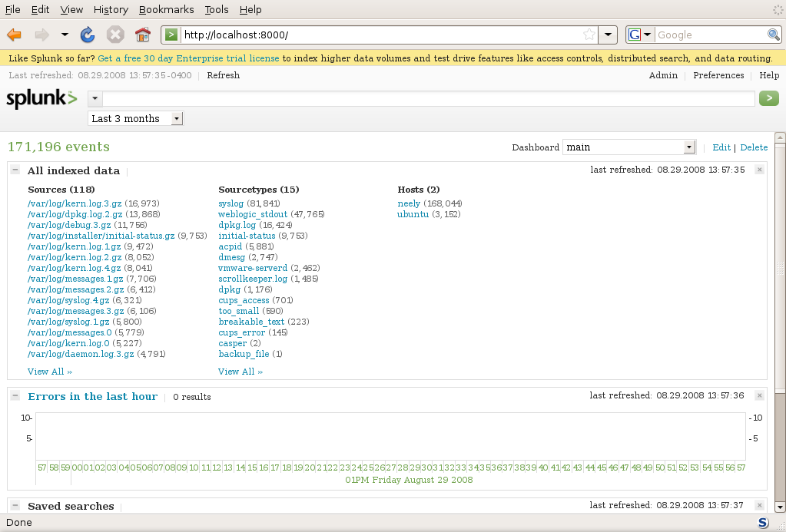The height and width of the screenshot is (532, 786).
Task: Click the vertical scrollbar thumb
Action: [x=780, y=269]
